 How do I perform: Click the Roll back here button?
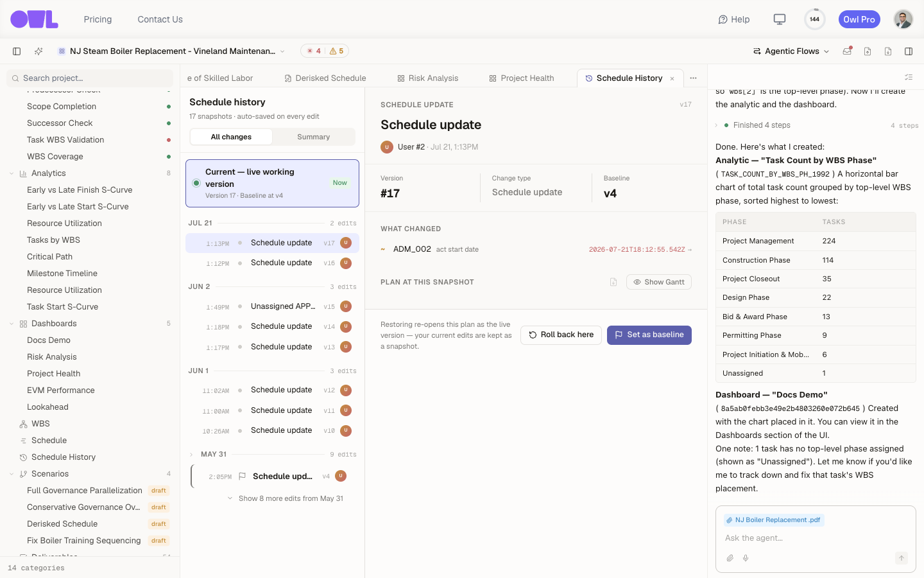(561, 335)
